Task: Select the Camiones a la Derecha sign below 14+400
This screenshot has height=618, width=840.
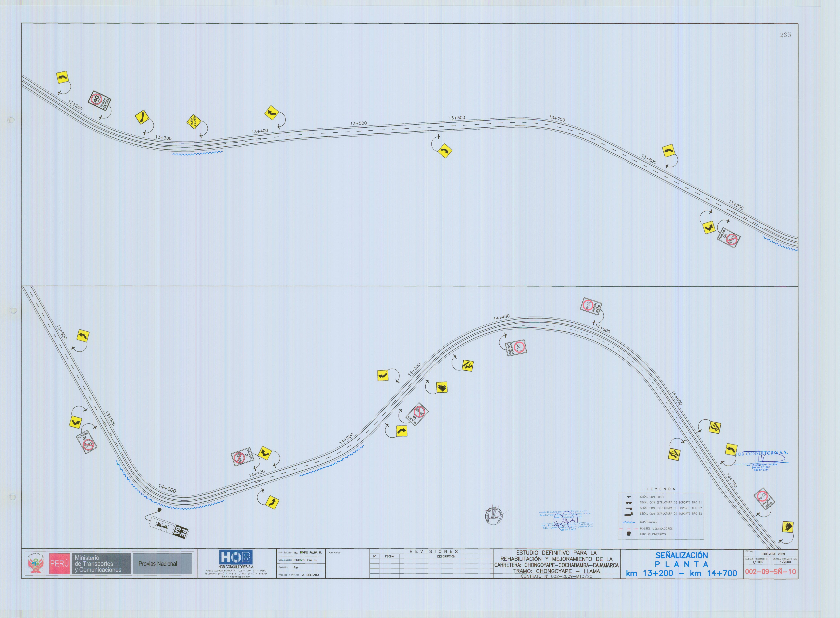Action: point(516,348)
